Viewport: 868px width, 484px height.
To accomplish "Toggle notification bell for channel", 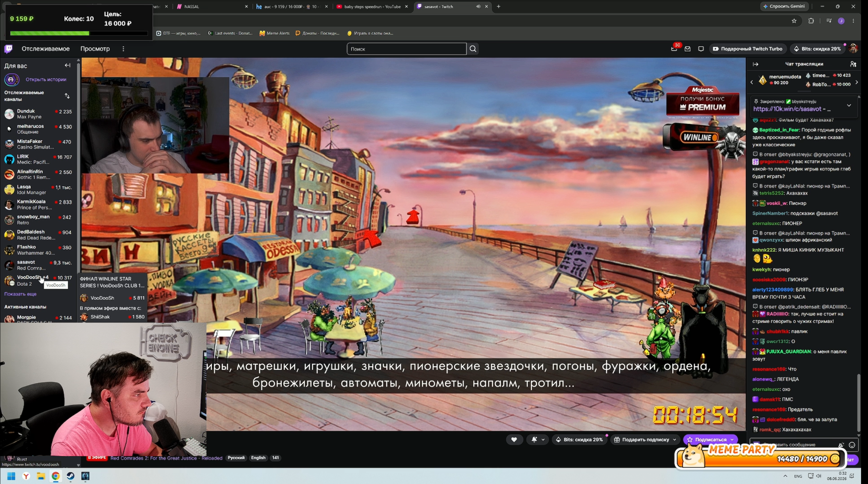I will pos(534,440).
